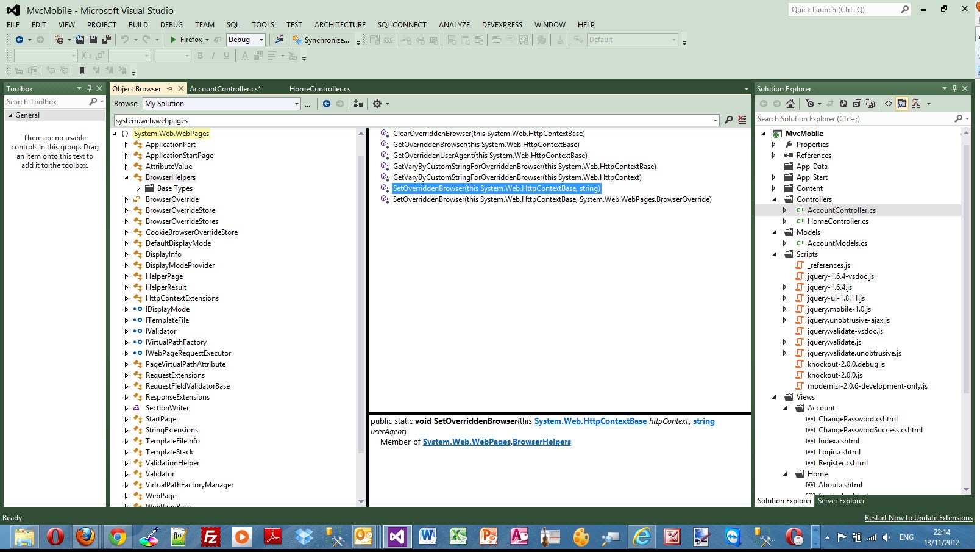The image size is (980, 552).
Task: Toggle pin on Solution Explorer panel
Action: pyautogui.click(x=954, y=88)
